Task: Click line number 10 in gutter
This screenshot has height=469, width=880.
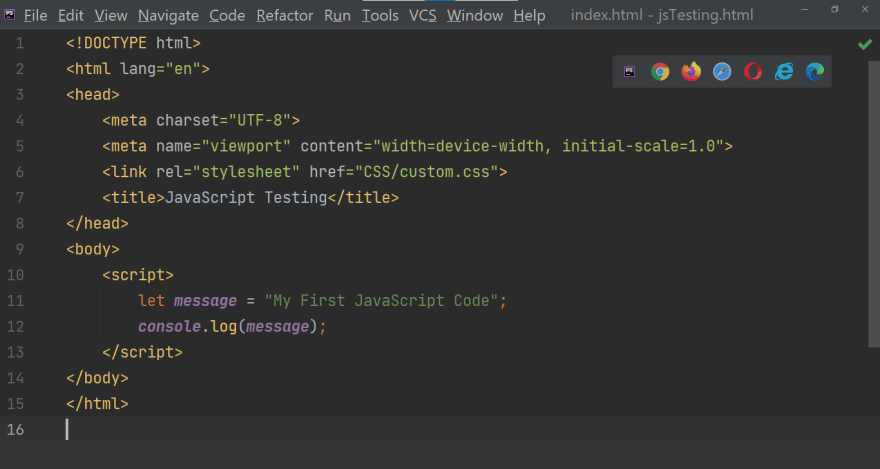Action: (x=15, y=275)
